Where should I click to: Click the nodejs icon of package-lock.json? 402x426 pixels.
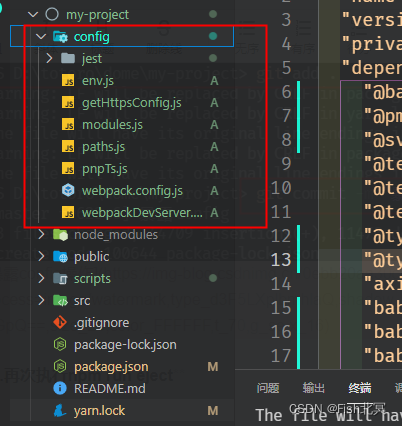(x=60, y=344)
